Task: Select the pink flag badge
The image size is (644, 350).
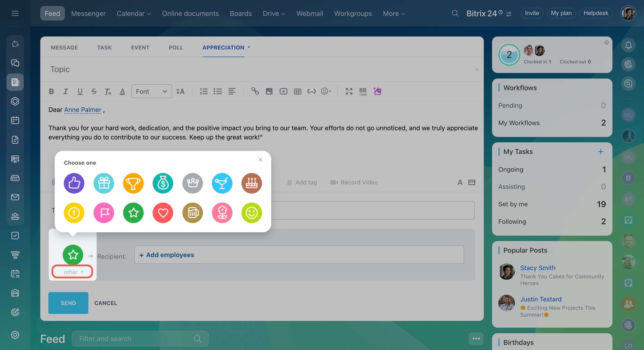Action: pyautogui.click(x=104, y=213)
